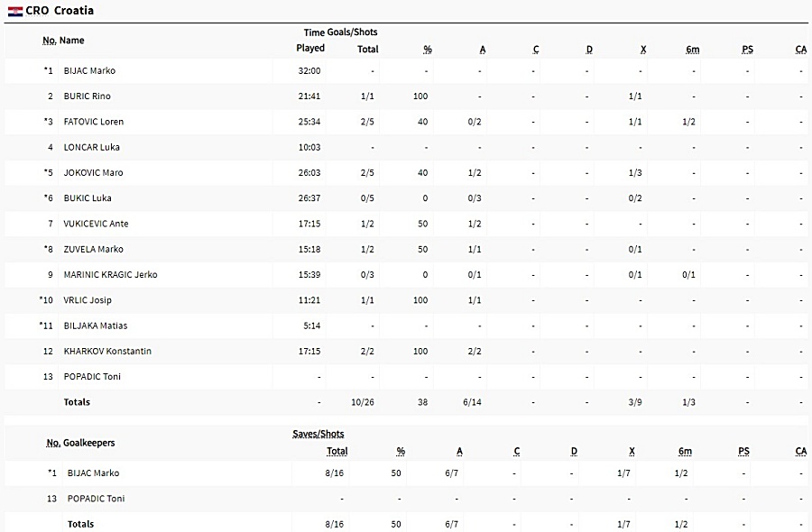Click the '6m' column header in player table
The width and height of the screenshot is (812, 532).
coord(692,50)
